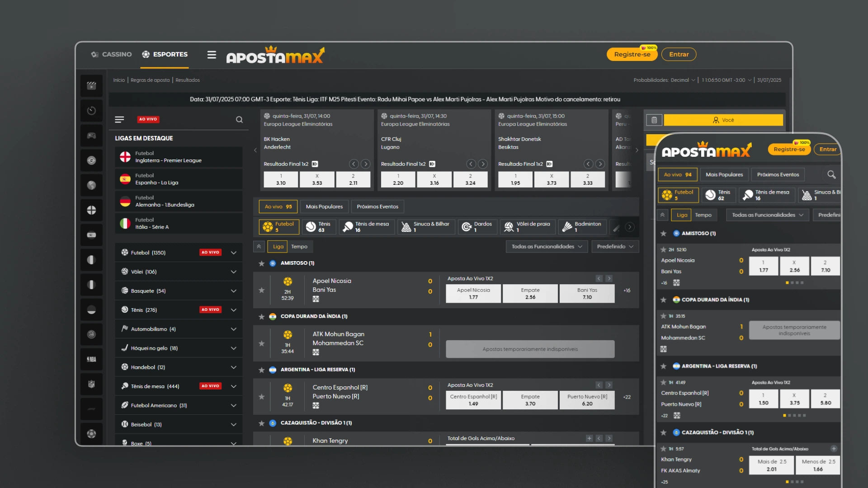Viewport: 868px width, 488px height.
Task: Expand the Basquete (54) sports category
Action: tap(233, 291)
